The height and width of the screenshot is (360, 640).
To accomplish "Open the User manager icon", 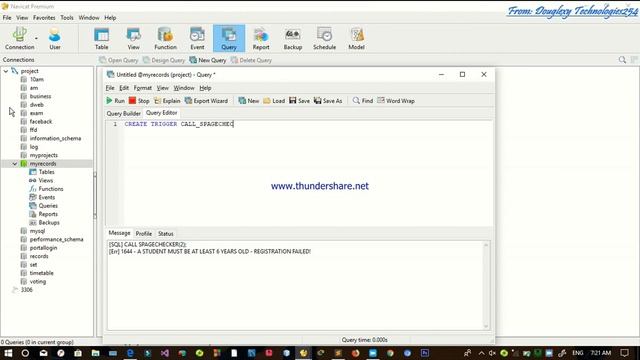I will pyautogui.click(x=55, y=38).
